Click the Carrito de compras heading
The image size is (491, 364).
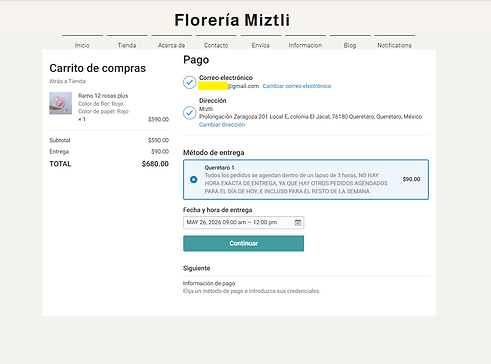(98, 68)
